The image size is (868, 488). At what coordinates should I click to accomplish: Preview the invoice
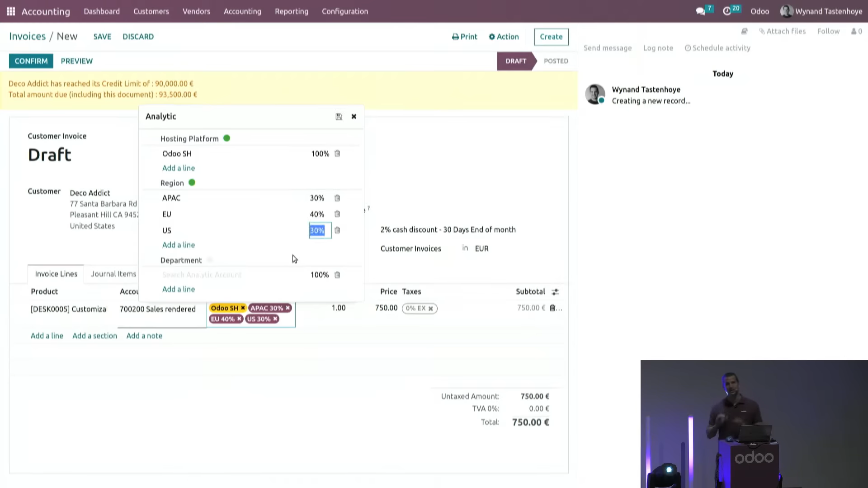77,61
